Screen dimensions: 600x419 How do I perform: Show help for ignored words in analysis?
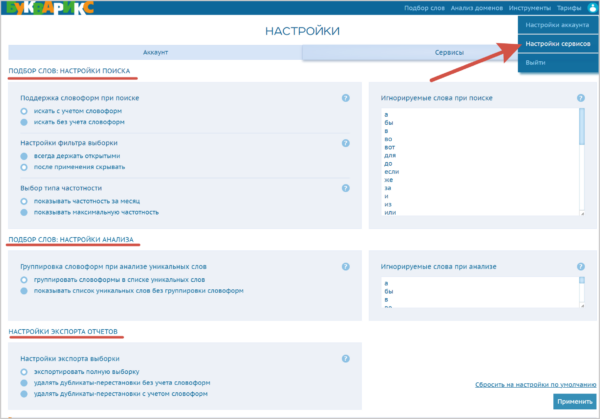pyautogui.click(x=580, y=267)
